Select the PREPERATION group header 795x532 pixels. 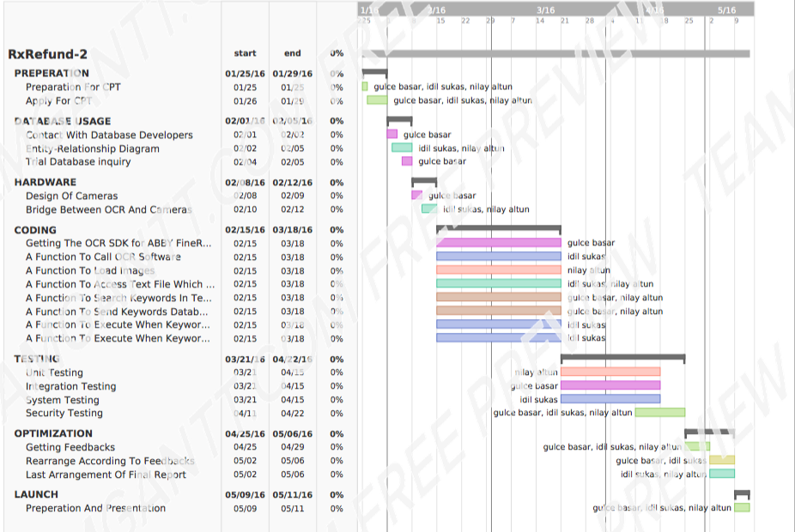tap(52, 74)
